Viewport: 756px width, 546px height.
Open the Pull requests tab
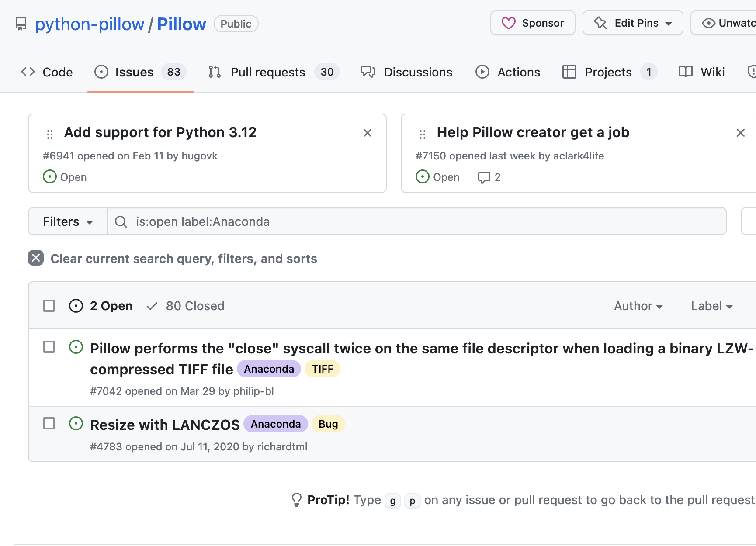click(274, 72)
